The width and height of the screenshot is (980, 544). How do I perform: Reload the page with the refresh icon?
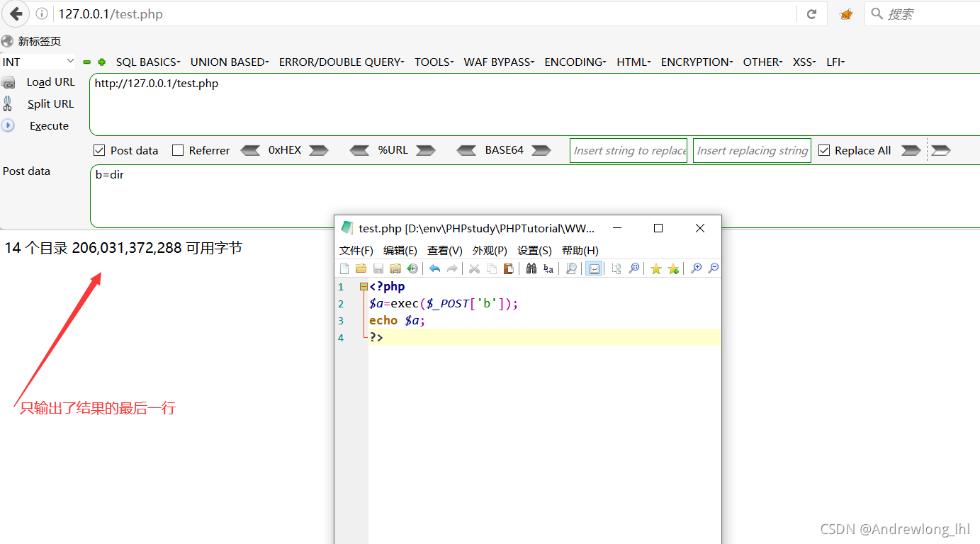point(812,13)
